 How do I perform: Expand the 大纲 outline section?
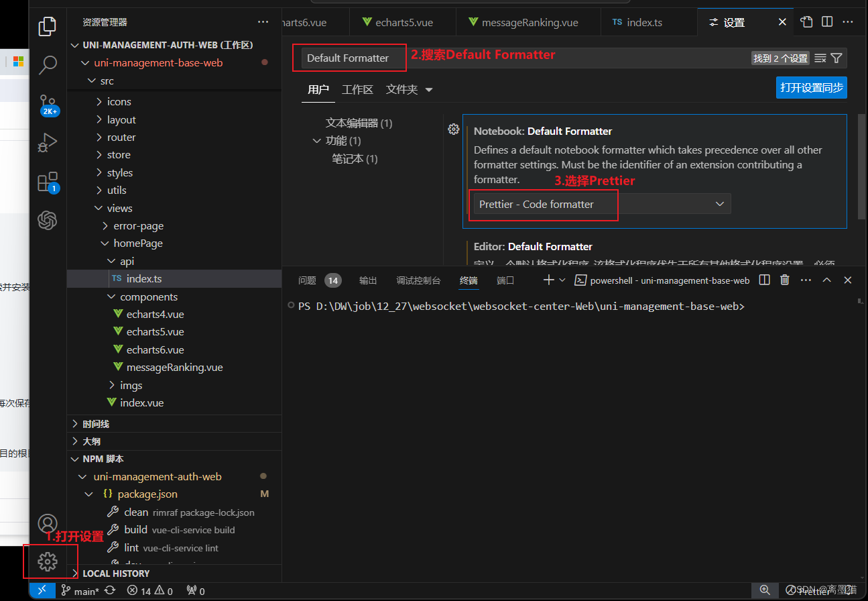click(x=174, y=441)
